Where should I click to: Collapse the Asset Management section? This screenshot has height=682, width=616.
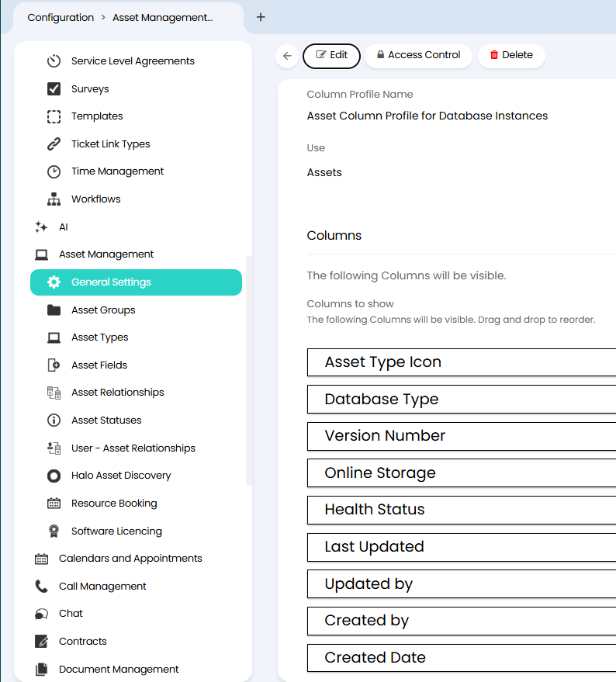[x=106, y=254]
